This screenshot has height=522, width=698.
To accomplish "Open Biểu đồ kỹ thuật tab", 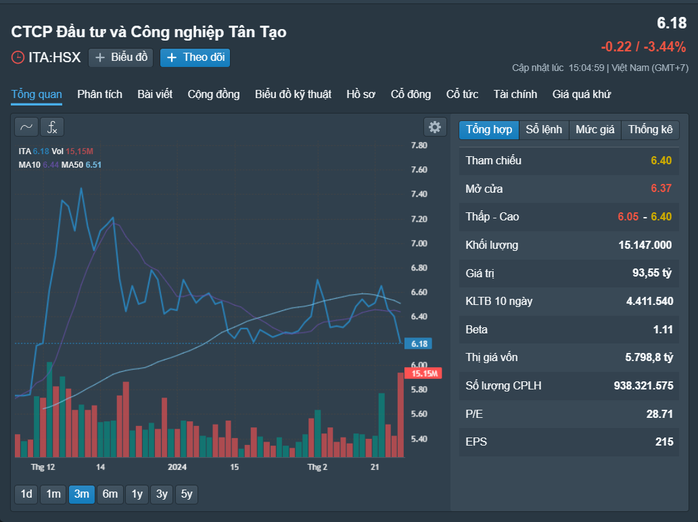I will [x=293, y=94].
